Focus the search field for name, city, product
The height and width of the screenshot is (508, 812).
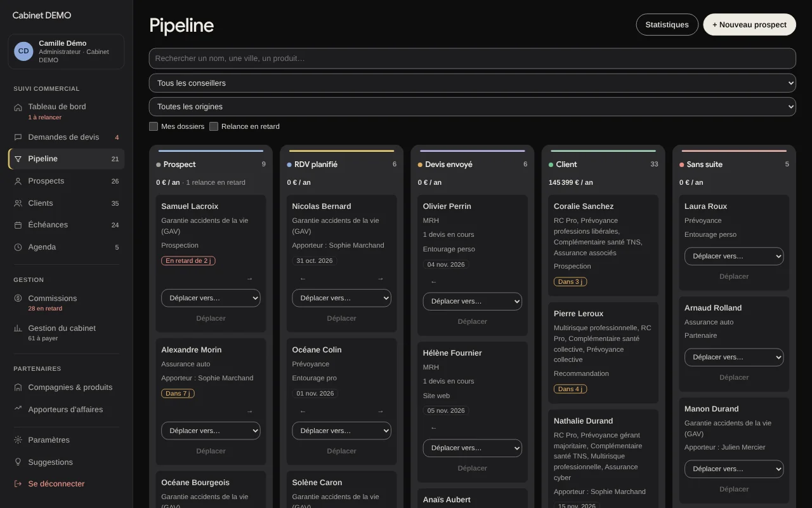(x=473, y=58)
